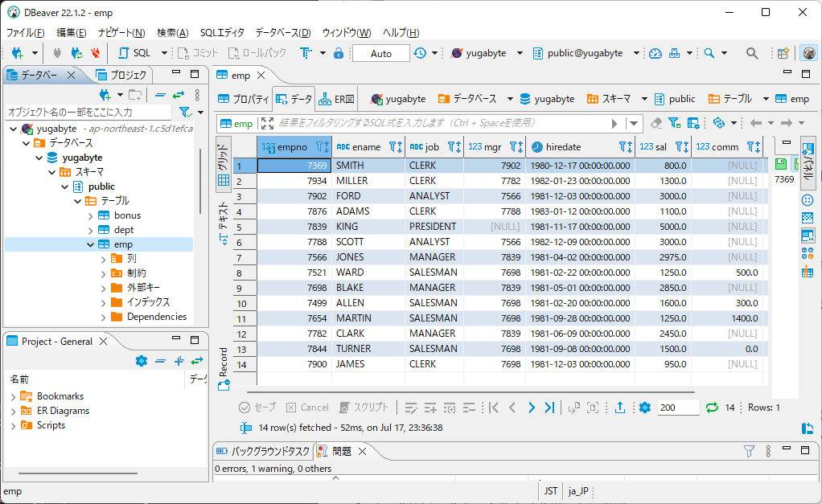
Task: Switch to グリッド grid view side tab
Action: (x=223, y=165)
